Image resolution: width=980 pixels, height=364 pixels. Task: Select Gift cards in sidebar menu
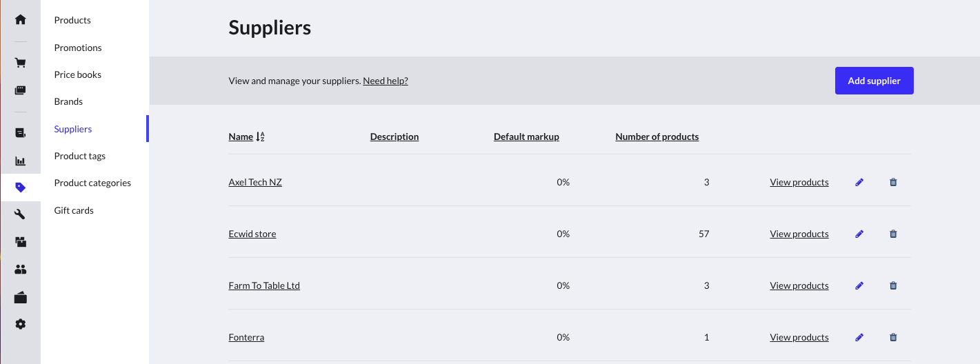74,210
